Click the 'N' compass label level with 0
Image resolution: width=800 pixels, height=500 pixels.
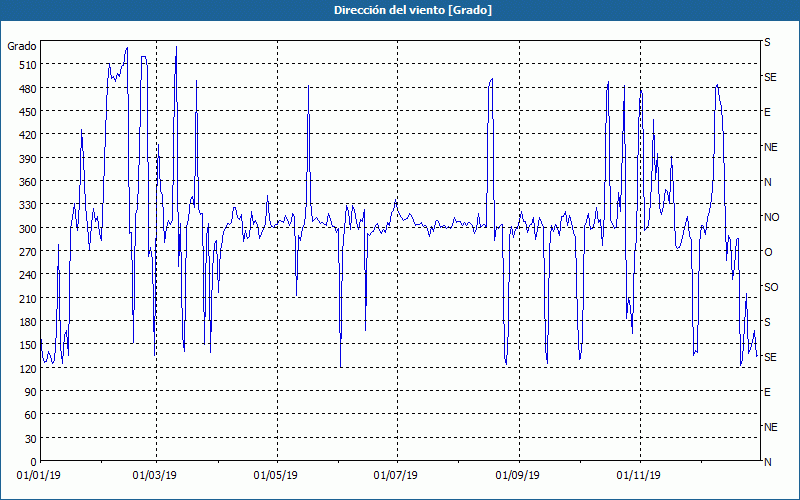coord(768,462)
